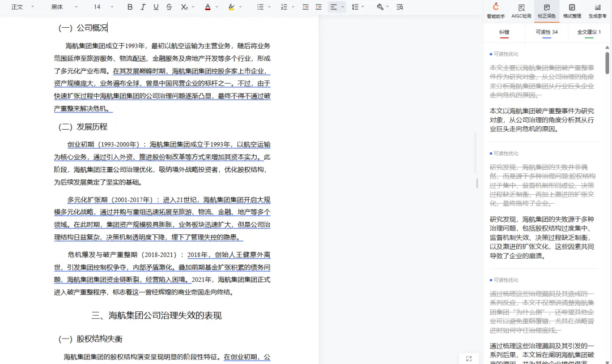
Task: Click the heading (二) 发展历程
Action: pyautogui.click(x=83, y=127)
